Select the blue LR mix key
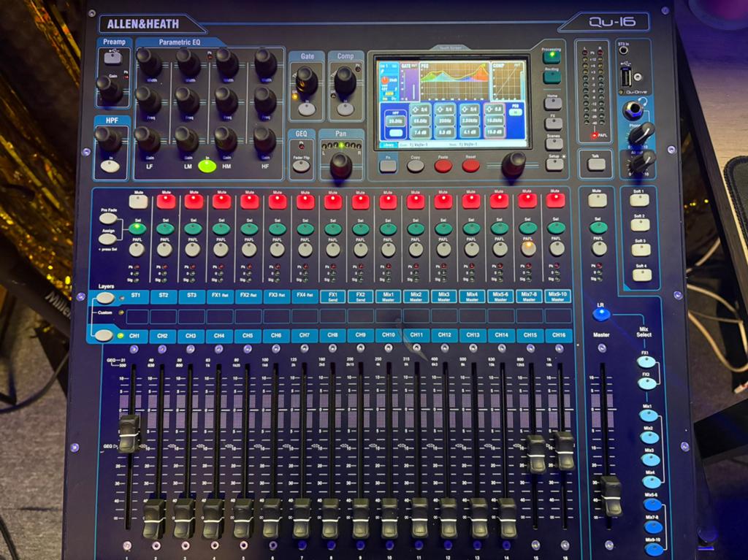The width and height of the screenshot is (748, 560). pos(601,314)
